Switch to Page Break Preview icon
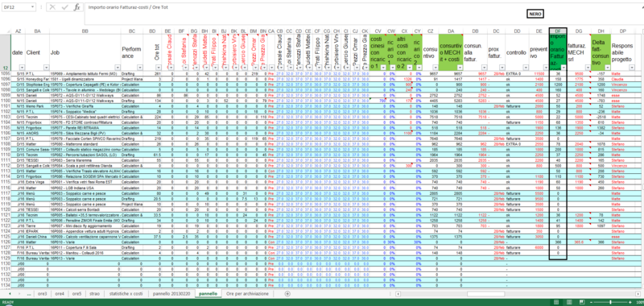The height and width of the screenshot is (306, 644). pos(582,302)
